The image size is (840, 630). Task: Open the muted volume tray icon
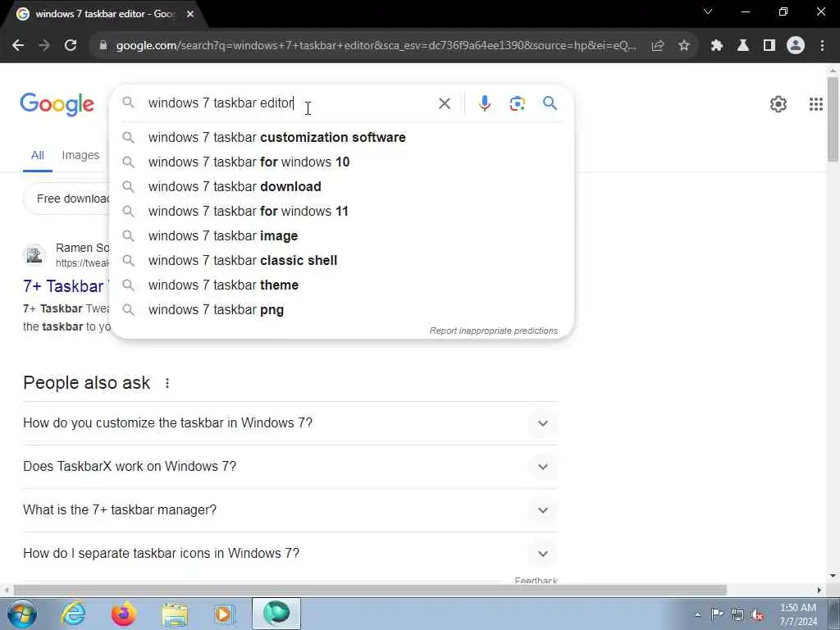pos(757,615)
